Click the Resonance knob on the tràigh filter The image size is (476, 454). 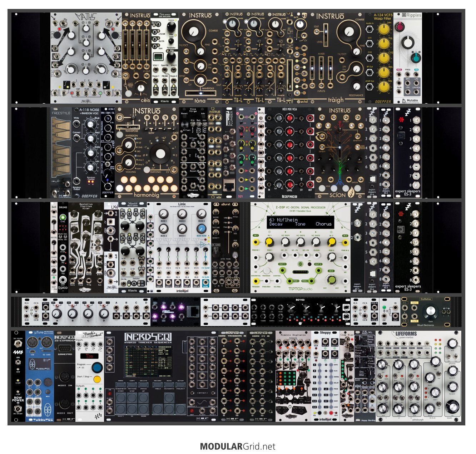[x=356, y=86]
